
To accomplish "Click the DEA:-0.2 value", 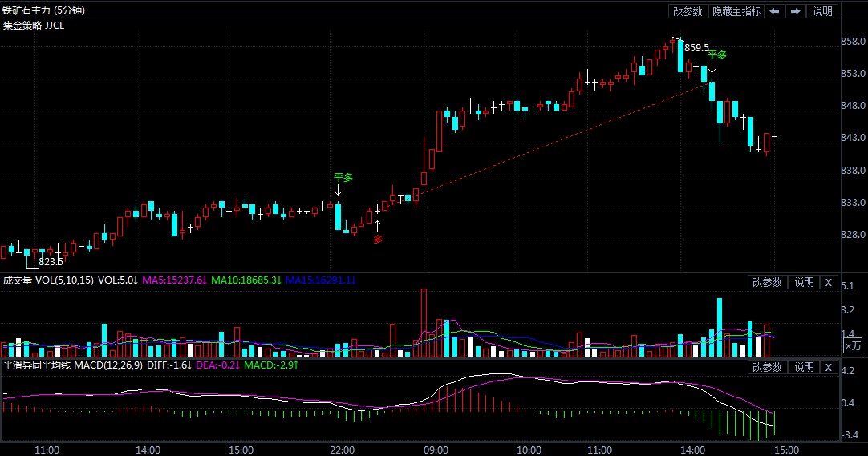I will click(x=217, y=365).
